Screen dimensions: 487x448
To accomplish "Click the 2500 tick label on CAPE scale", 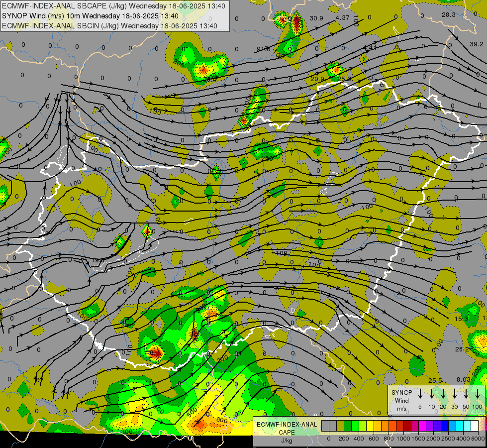I will coord(448,439).
